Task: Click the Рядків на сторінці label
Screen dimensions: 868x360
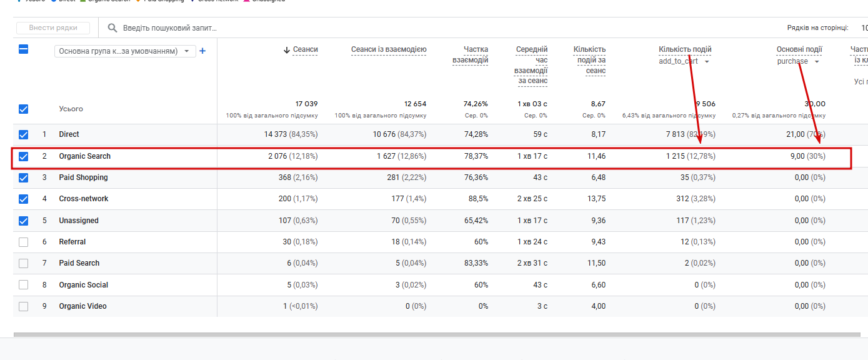Action: [x=817, y=28]
